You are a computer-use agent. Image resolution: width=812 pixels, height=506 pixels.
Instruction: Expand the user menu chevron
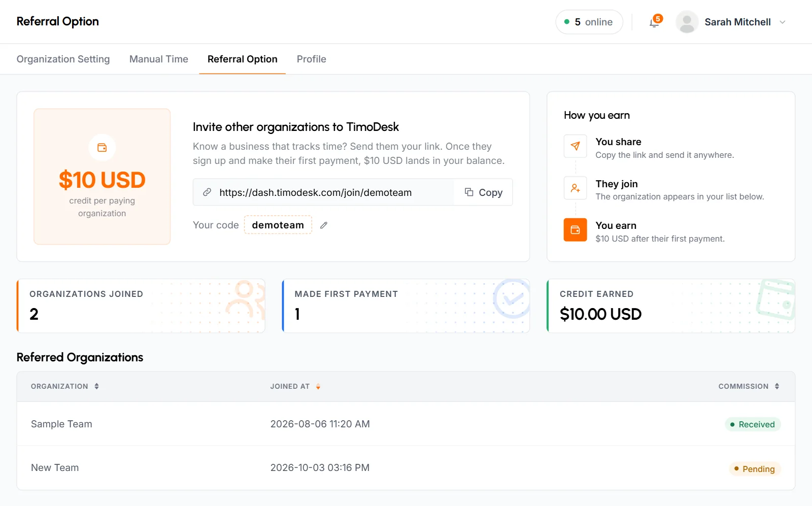(x=783, y=22)
